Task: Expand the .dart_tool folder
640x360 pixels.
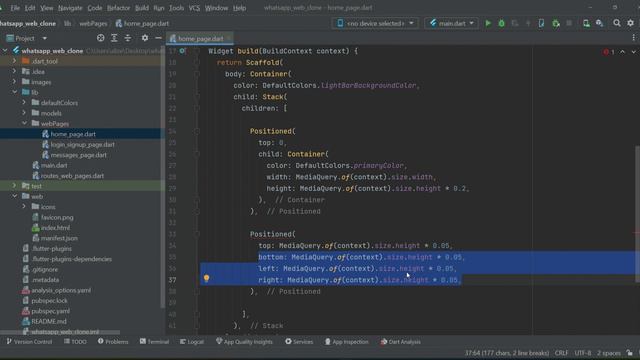Action: tap(14, 61)
